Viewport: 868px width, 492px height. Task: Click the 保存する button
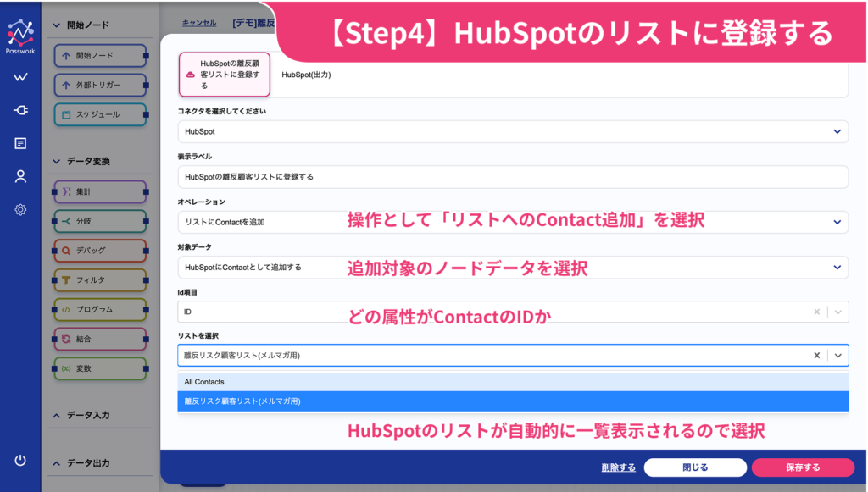[803, 467]
